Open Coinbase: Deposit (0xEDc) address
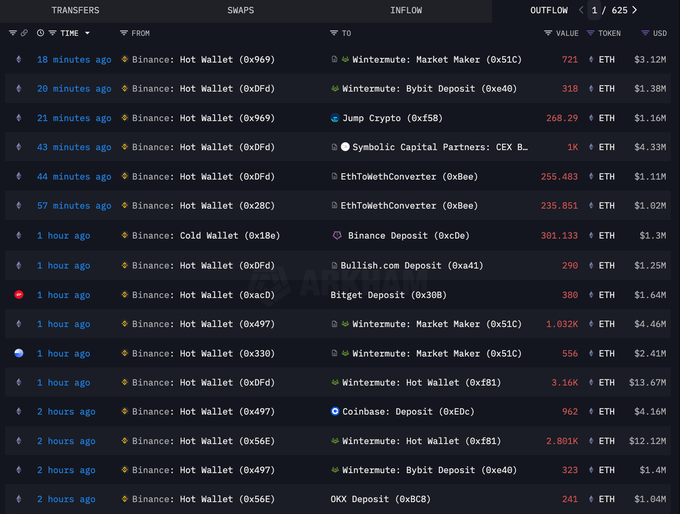Image resolution: width=680 pixels, height=514 pixels. pyautogui.click(x=409, y=411)
